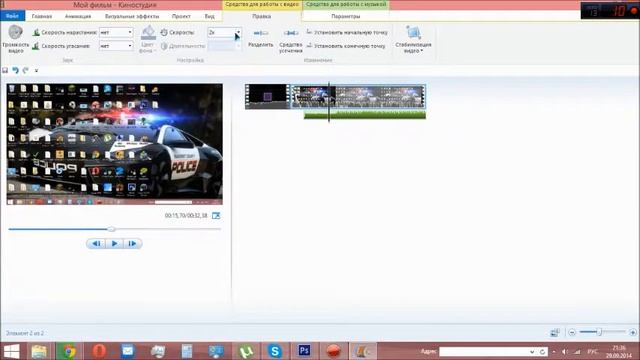Open the Windows Start button
Viewport: 640px width, 360px height.
click(x=11, y=351)
